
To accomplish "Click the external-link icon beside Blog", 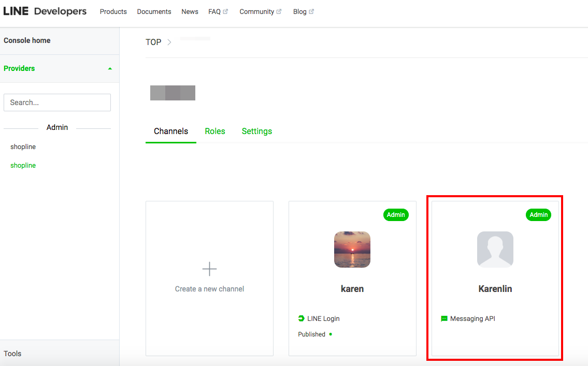I will 311,11.
